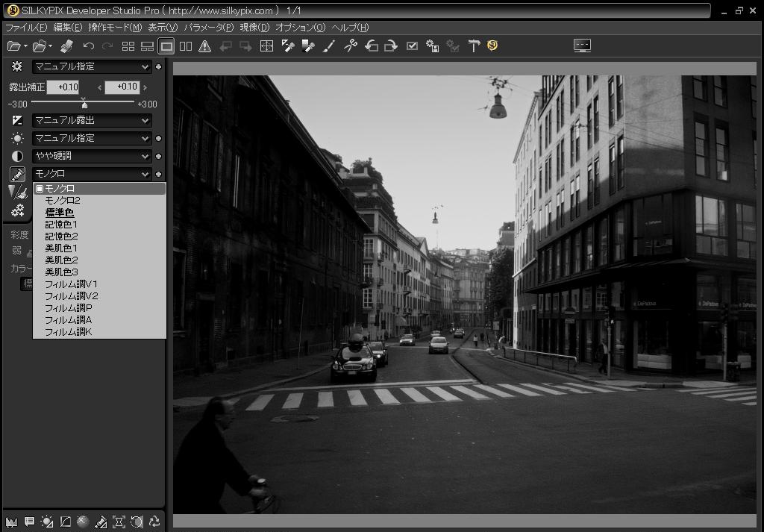This screenshot has height=532, width=764.
Task: Click the trimming scissors tool icon
Action: (x=350, y=46)
